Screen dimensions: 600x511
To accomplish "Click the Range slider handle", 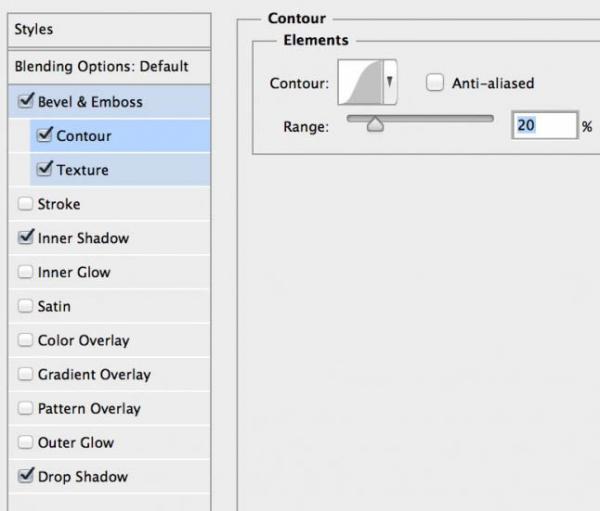I will point(375,125).
